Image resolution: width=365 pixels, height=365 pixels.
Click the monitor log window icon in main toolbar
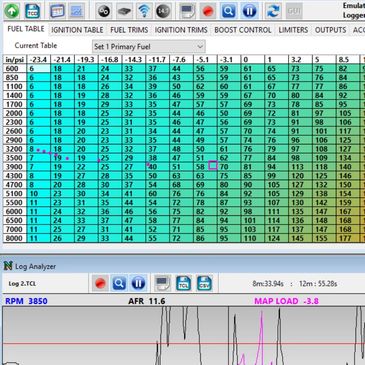pos(188,11)
